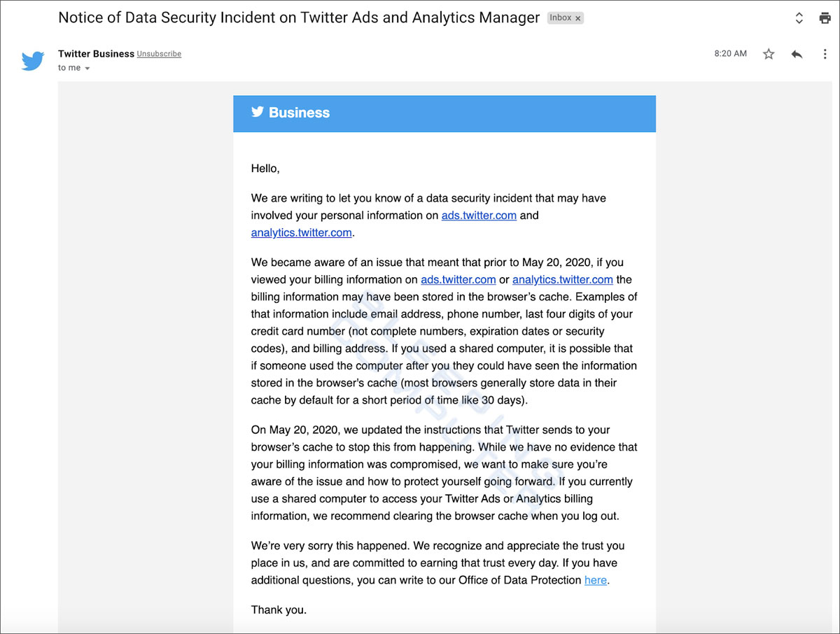The image size is (840, 634).
Task: Follow ads.twitter.com link after "billing information on"
Action: 458,279
